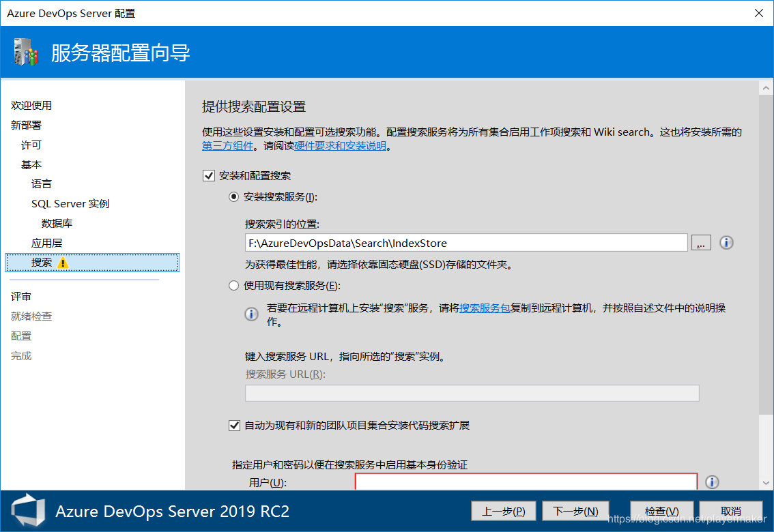Open the 欢迎使用 wizard step

(31, 105)
